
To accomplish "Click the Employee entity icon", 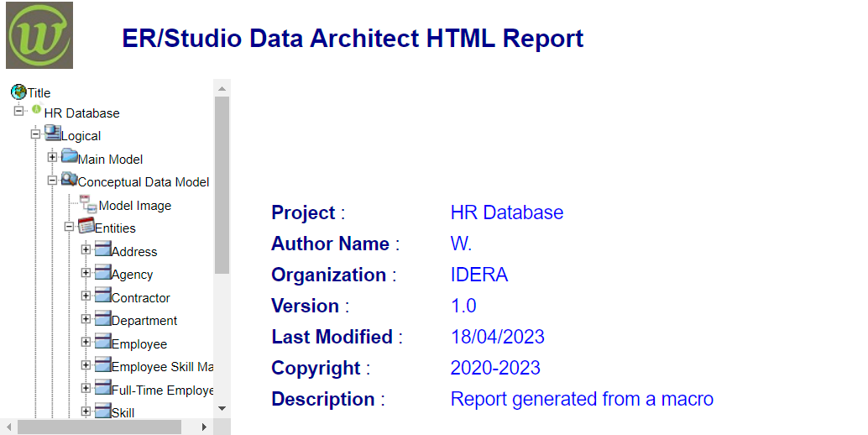I will coord(103,341).
